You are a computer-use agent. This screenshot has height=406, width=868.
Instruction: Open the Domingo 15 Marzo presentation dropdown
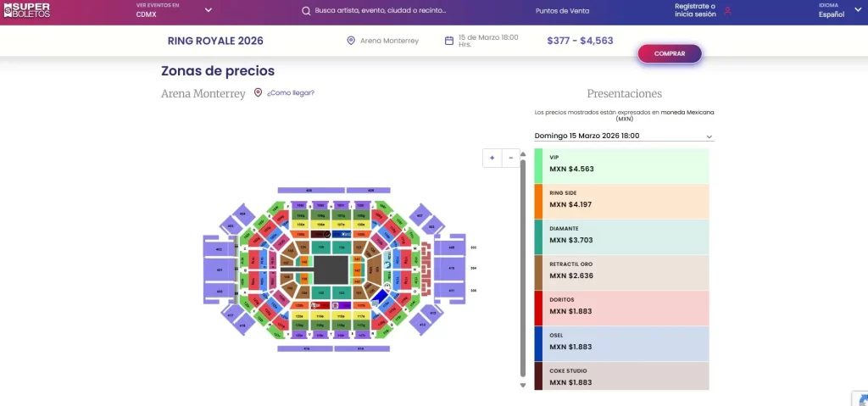(624, 136)
